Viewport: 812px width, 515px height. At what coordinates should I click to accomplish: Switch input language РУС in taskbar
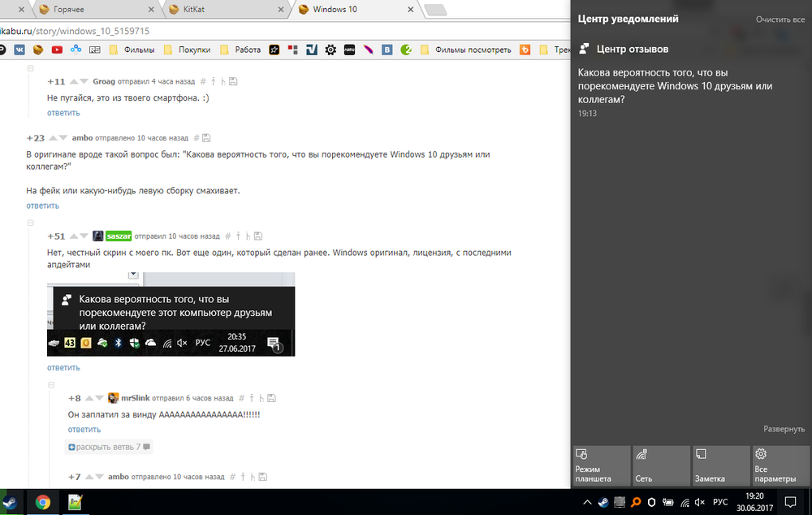click(x=719, y=503)
